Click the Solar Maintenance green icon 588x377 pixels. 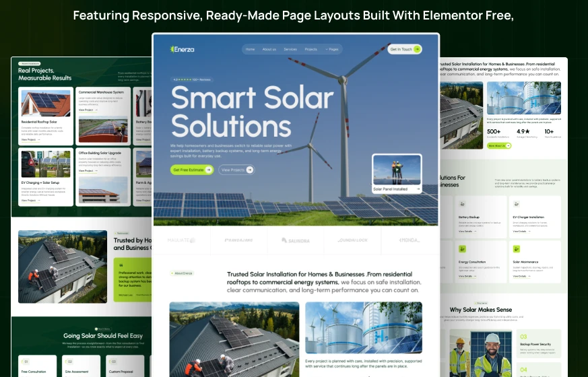coord(517,249)
